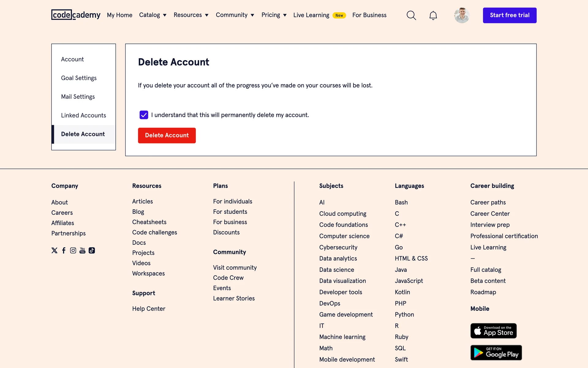Select Goal Settings in sidebar
This screenshot has width=588, height=368.
coord(79,78)
